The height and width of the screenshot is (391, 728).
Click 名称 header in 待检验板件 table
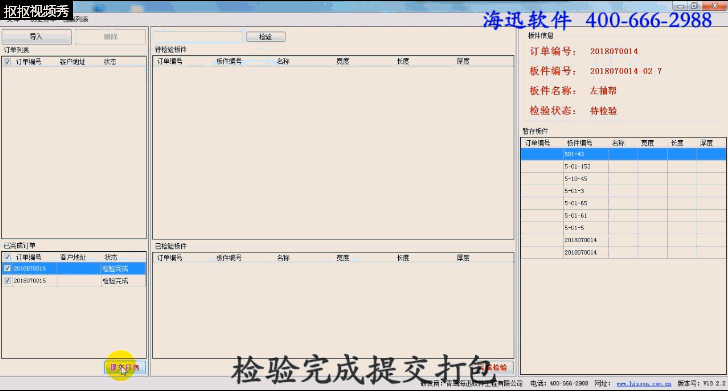283,61
